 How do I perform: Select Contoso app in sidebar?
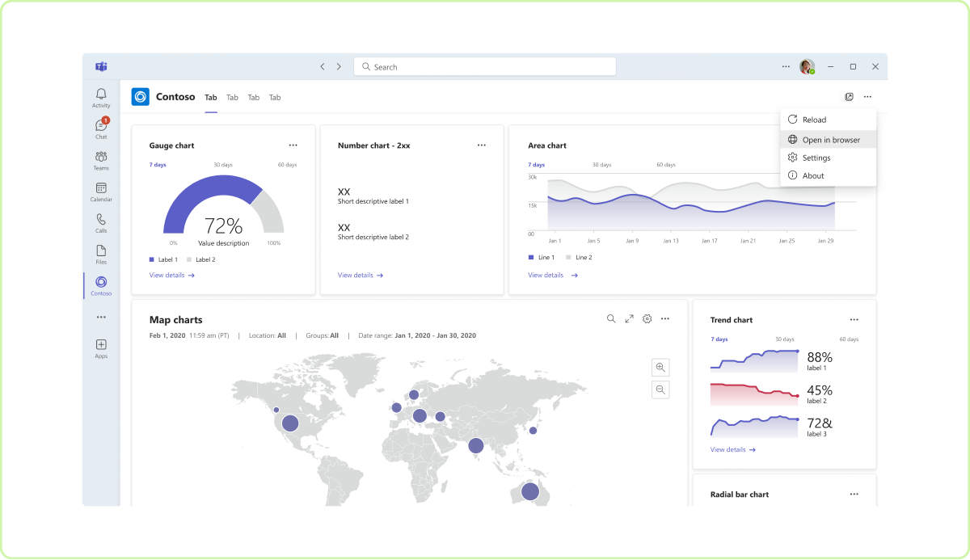tap(101, 285)
